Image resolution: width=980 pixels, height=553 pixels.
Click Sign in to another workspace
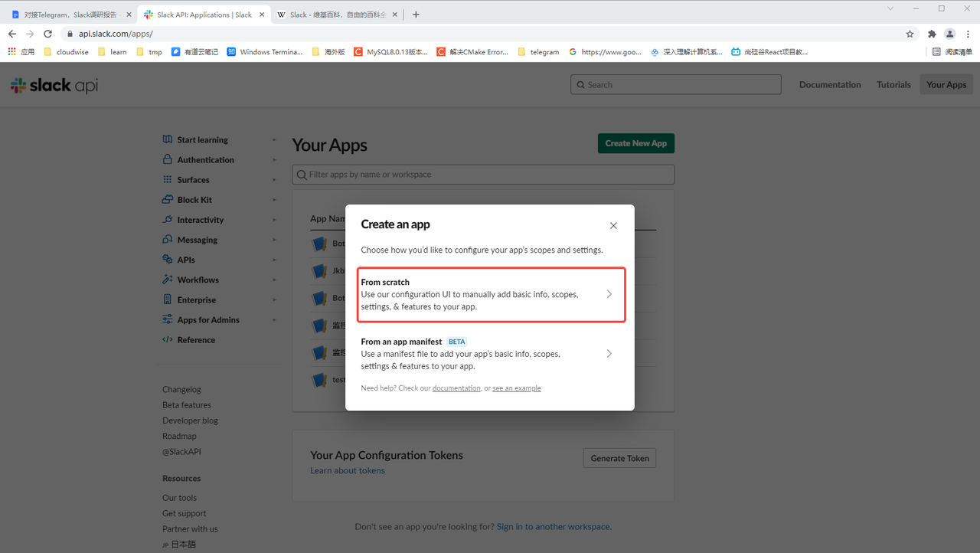click(554, 526)
